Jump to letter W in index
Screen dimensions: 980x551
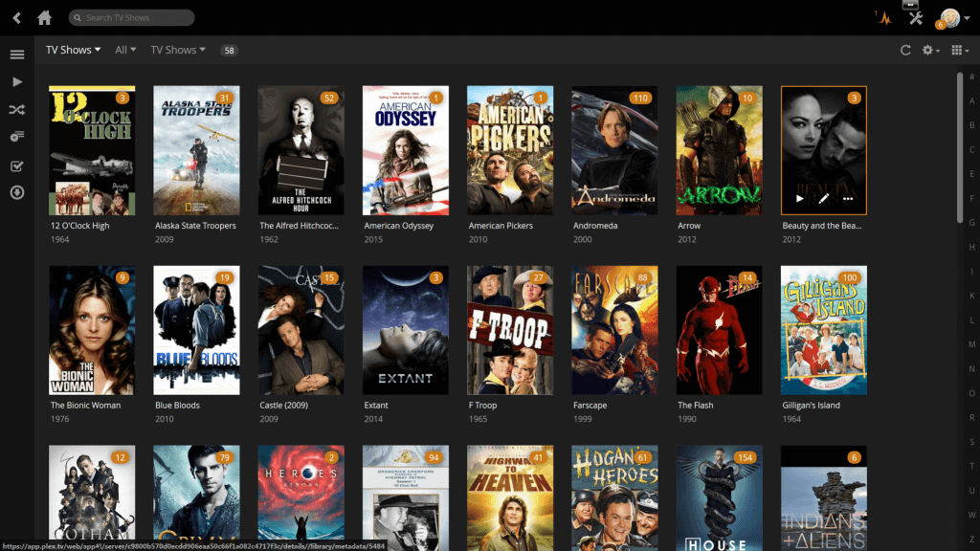click(972, 515)
